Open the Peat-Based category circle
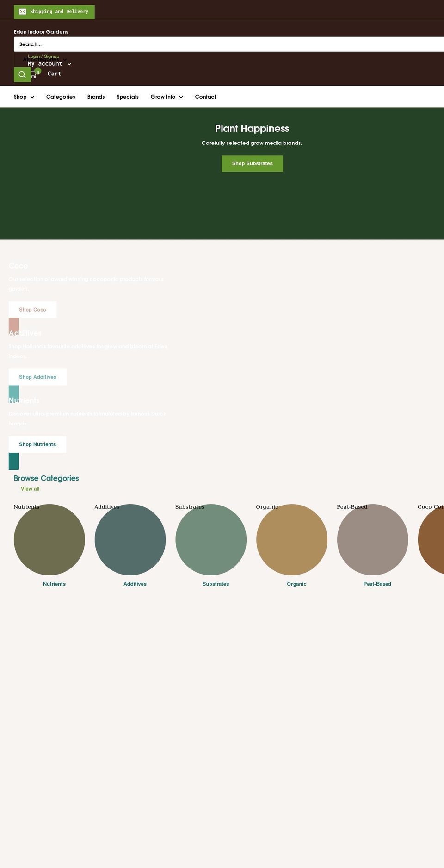Screen dimensions: 444x868 point(372,540)
